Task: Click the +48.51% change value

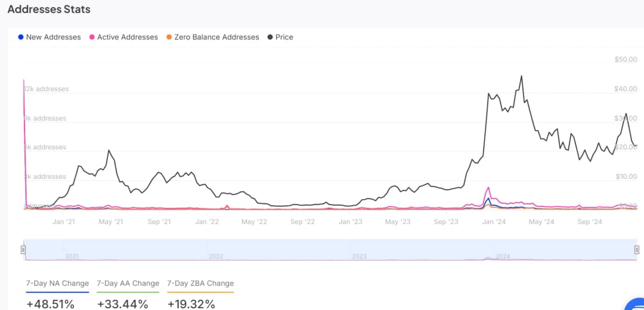Action: tap(51, 304)
